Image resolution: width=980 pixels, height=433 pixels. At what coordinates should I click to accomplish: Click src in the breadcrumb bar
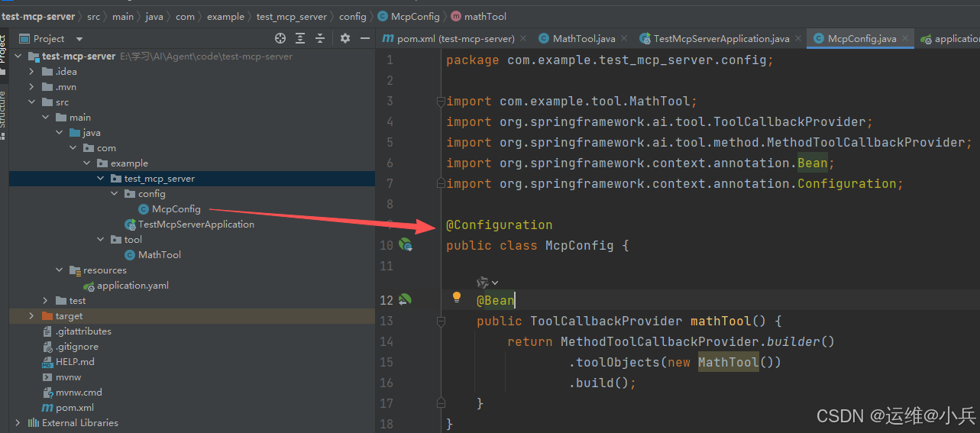tap(93, 16)
